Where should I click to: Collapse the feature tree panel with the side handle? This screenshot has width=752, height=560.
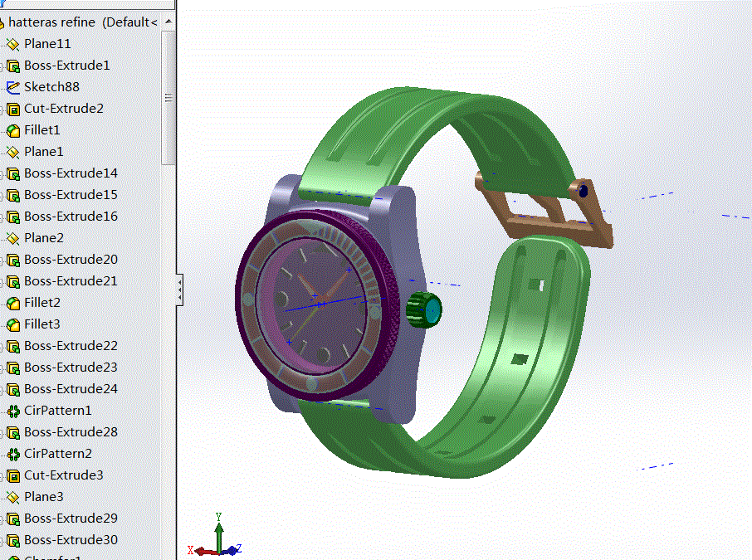pos(179,290)
